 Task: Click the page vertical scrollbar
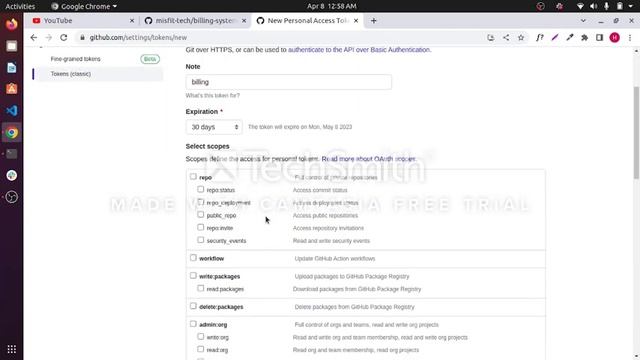(636, 133)
